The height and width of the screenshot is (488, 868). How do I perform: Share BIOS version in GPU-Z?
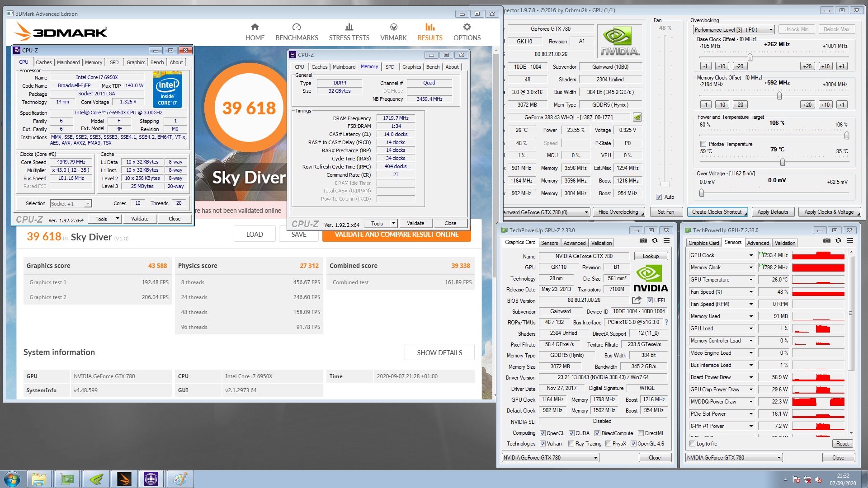point(637,300)
